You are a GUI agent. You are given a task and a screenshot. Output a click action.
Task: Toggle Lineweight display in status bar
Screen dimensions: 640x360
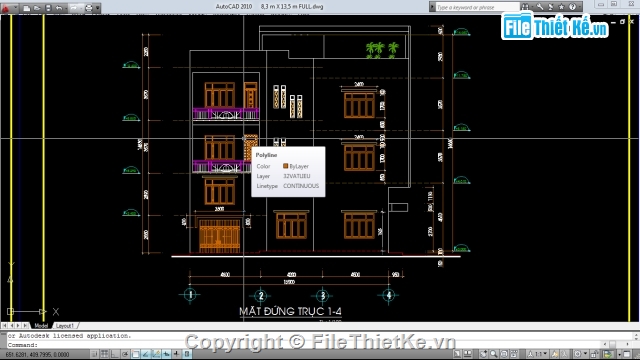(x=176, y=354)
